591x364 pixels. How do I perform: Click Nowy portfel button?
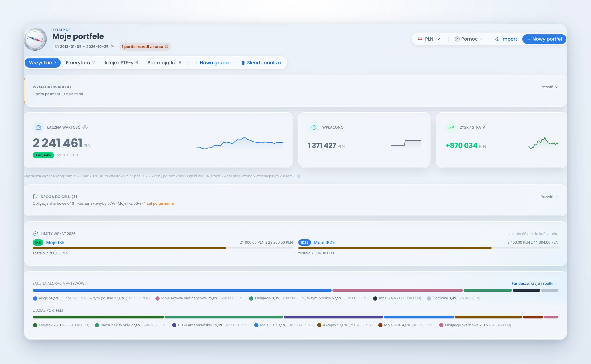[544, 39]
